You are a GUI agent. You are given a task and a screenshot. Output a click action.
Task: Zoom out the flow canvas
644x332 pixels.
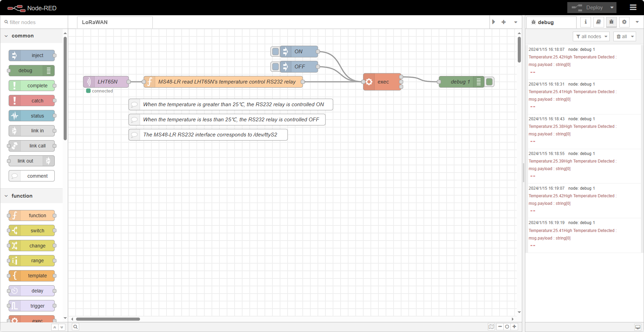click(x=500, y=327)
